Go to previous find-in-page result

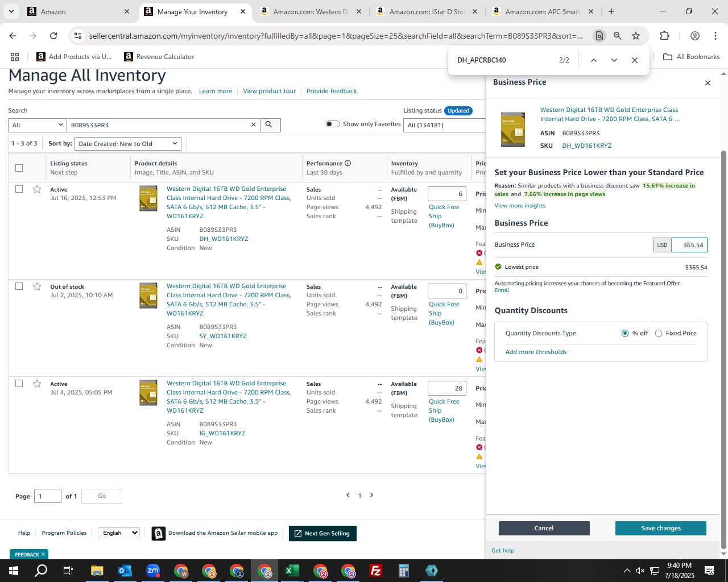point(593,60)
